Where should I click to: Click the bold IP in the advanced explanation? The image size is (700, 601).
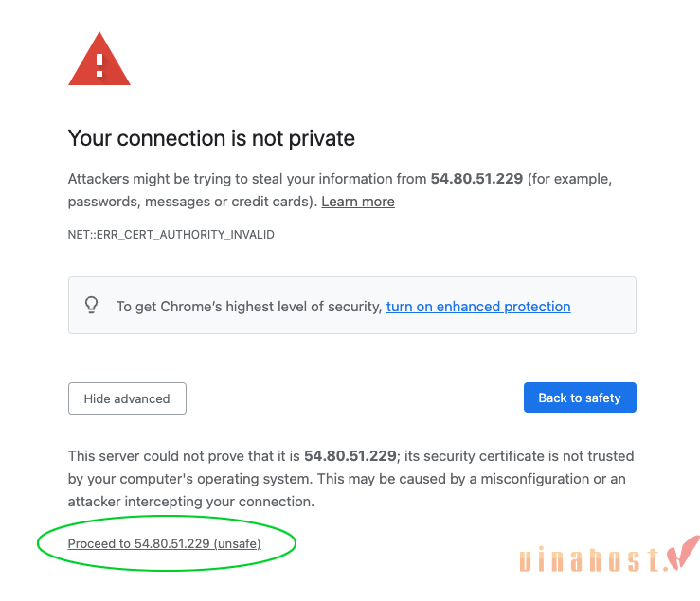point(350,456)
